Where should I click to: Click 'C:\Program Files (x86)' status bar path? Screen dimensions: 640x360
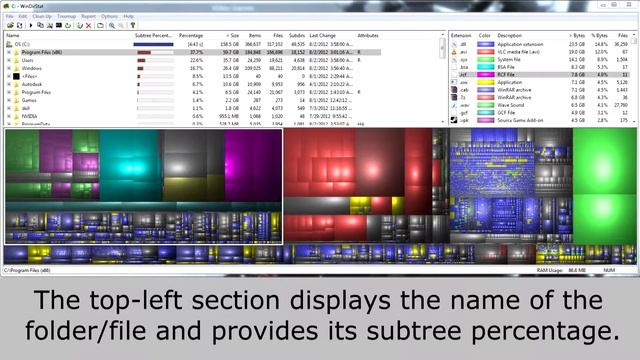tap(27, 270)
